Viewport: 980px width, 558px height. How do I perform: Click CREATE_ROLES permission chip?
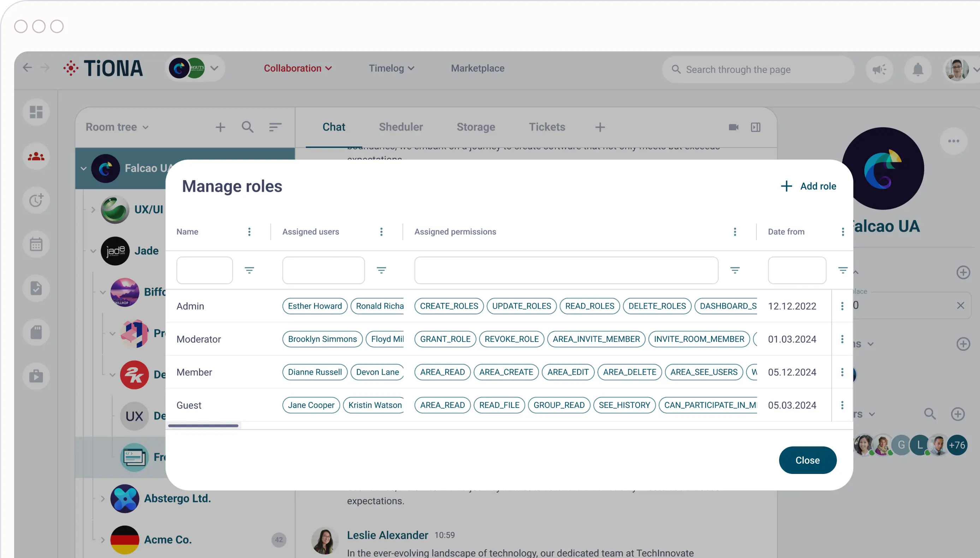(x=449, y=306)
